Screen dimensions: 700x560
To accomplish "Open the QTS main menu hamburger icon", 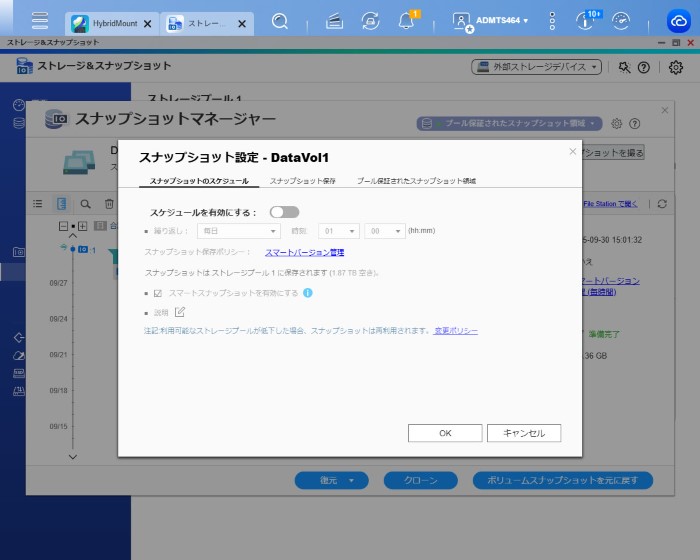I will tap(40, 20).
